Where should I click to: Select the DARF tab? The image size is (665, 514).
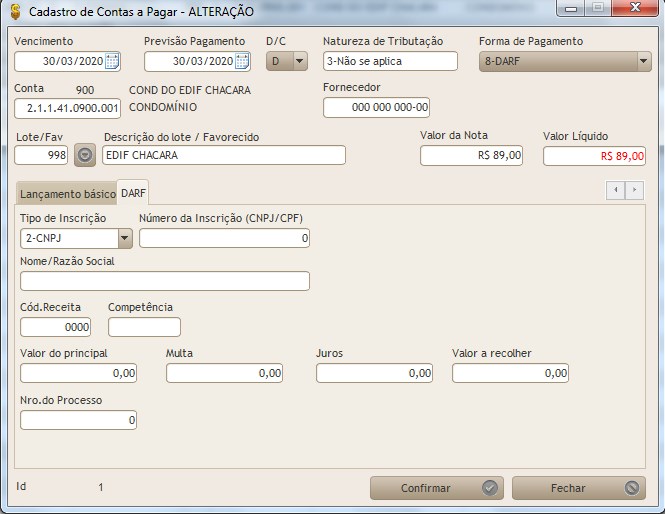pos(134,193)
